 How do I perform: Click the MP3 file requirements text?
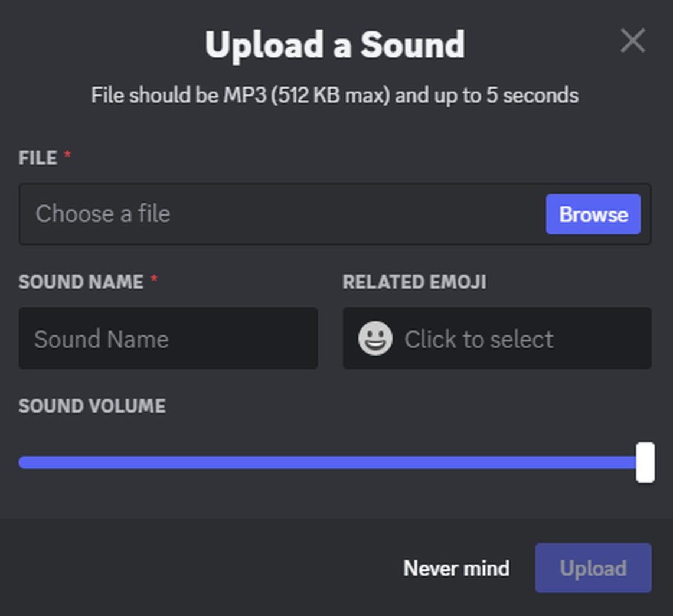point(334,94)
